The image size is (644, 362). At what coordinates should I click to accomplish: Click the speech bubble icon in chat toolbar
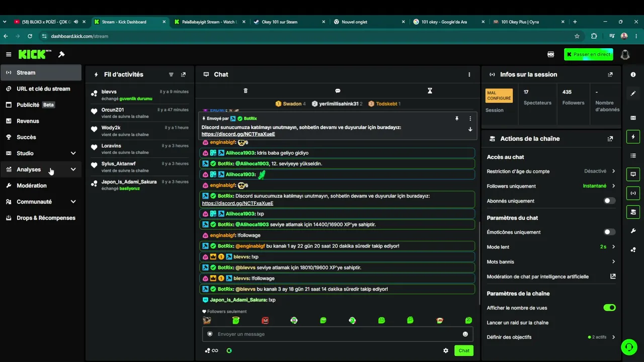tap(338, 90)
